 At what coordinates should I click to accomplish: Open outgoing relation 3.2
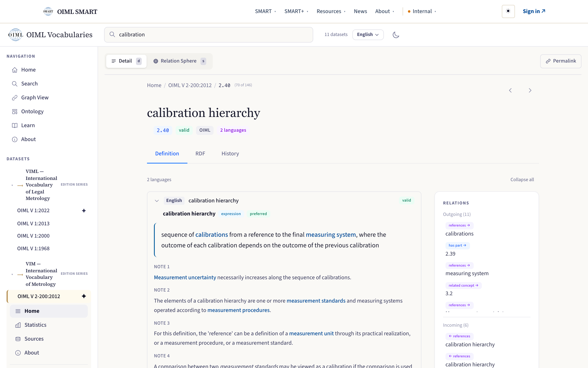click(449, 294)
